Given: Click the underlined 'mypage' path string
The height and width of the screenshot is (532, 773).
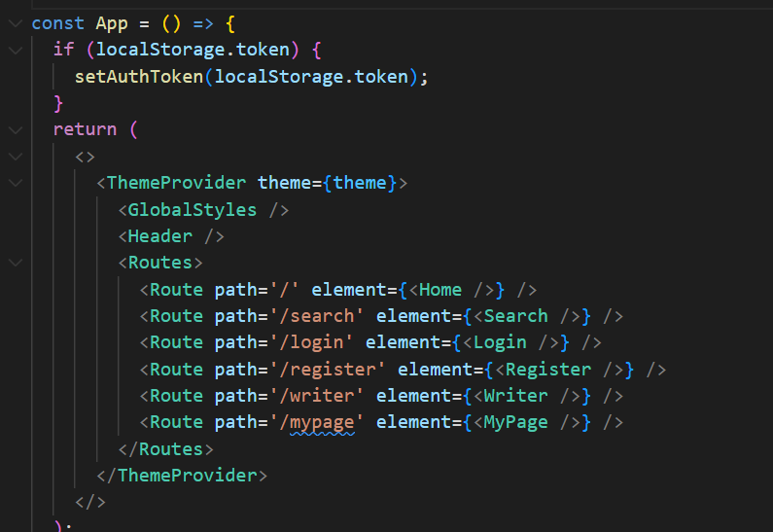Looking at the screenshot, I should [x=322, y=422].
